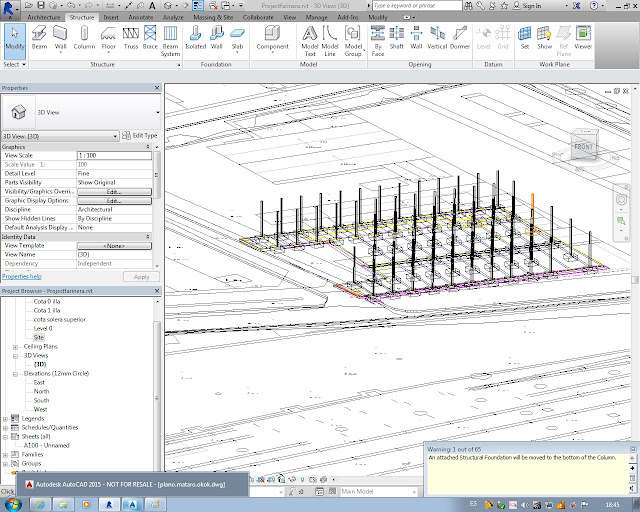Select the Beam tool in the ribbon
Image resolution: width=640 pixels, height=512 pixels.
point(40,36)
